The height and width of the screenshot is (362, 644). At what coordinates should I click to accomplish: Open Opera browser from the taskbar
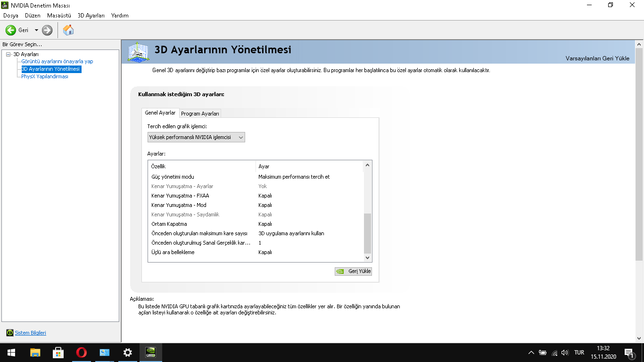[x=81, y=353]
